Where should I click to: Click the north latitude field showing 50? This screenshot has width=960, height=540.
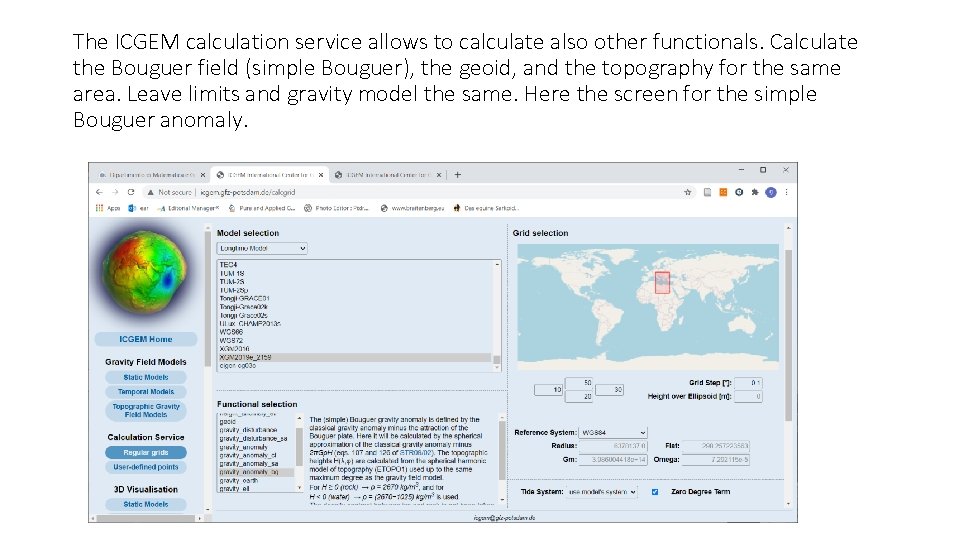[x=579, y=383]
